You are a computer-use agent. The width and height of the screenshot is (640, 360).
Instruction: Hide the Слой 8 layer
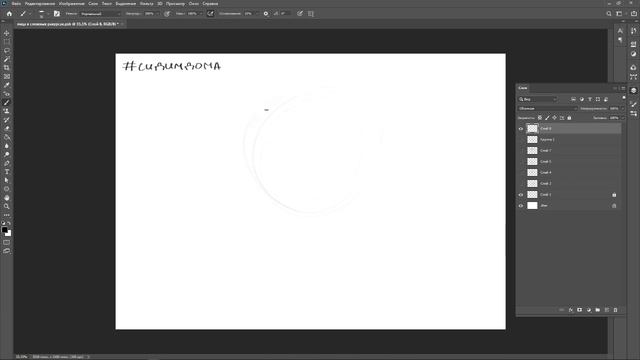point(521,129)
